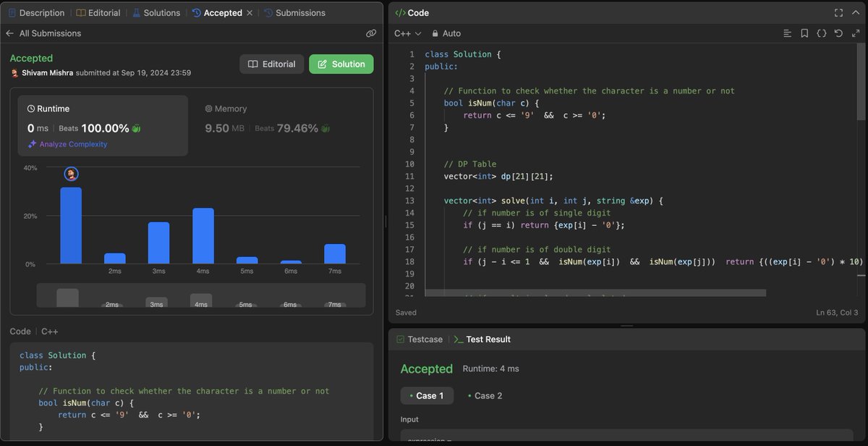868x446 pixels.
Task: Click the book icon inside the Editorial button
Action: (252, 64)
